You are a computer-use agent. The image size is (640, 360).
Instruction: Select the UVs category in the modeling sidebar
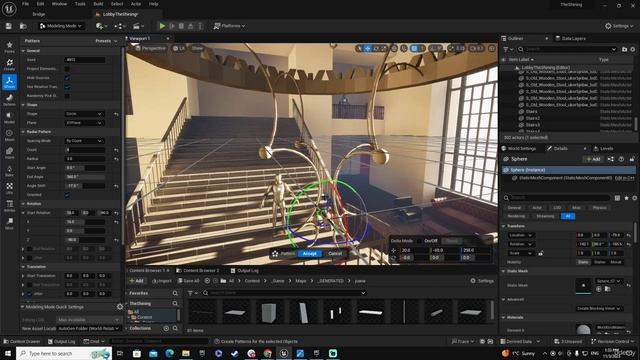click(x=9, y=188)
